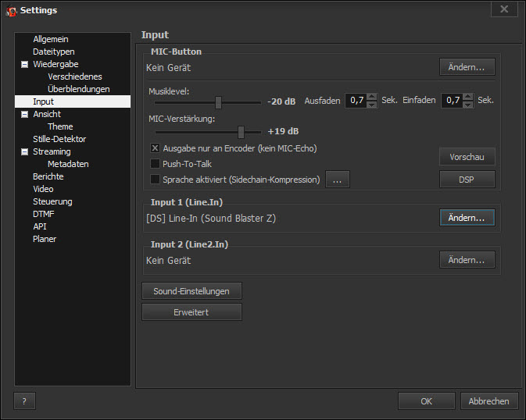Click the +19 dB MIC gain value
The height and width of the screenshot is (420, 526).
[283, 131]
